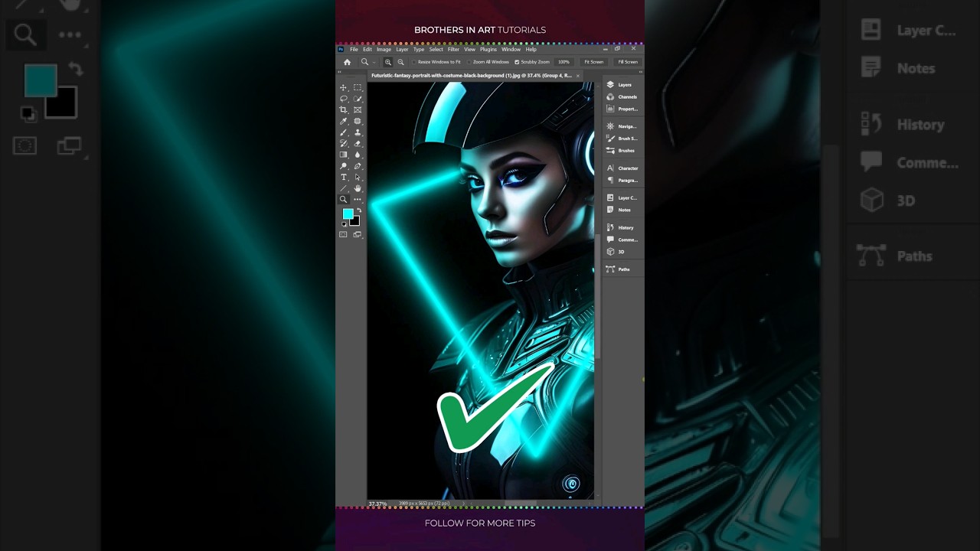
Task: Click the cyan foreground color swatch
Action: 348,214
